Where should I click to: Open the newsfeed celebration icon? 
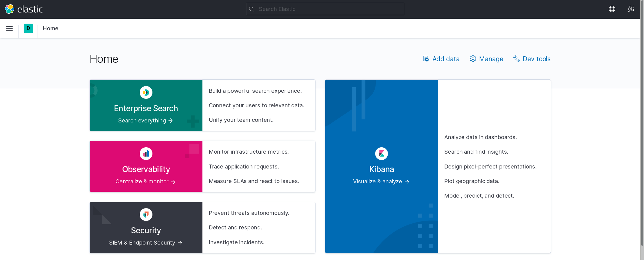[631, 9]
